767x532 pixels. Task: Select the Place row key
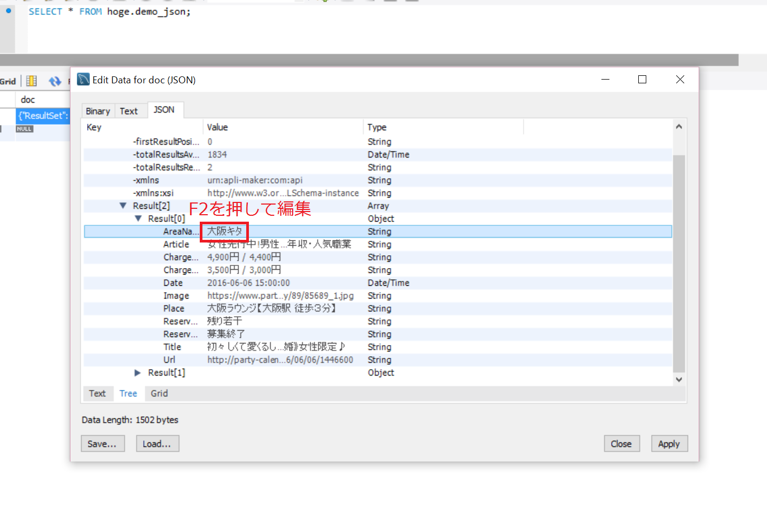coord(174,308)
